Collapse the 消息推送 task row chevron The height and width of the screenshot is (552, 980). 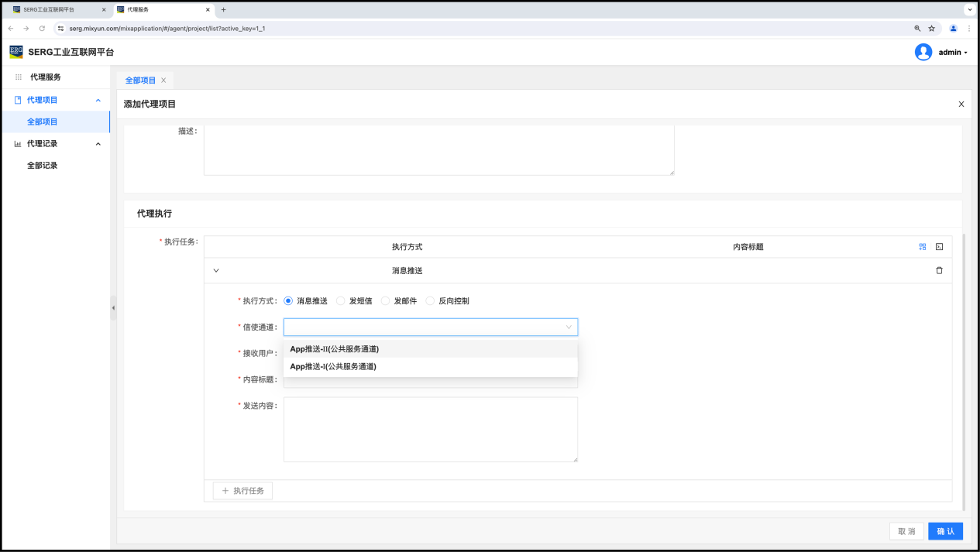pyautogui.click(x=216, y=271)
